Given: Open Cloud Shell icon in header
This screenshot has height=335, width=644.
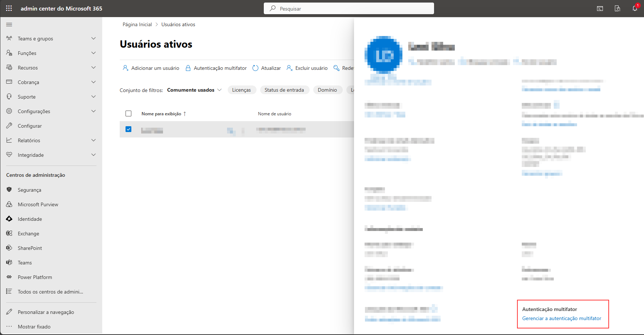Looking at the screenshot, I should [x=600, y=8].
